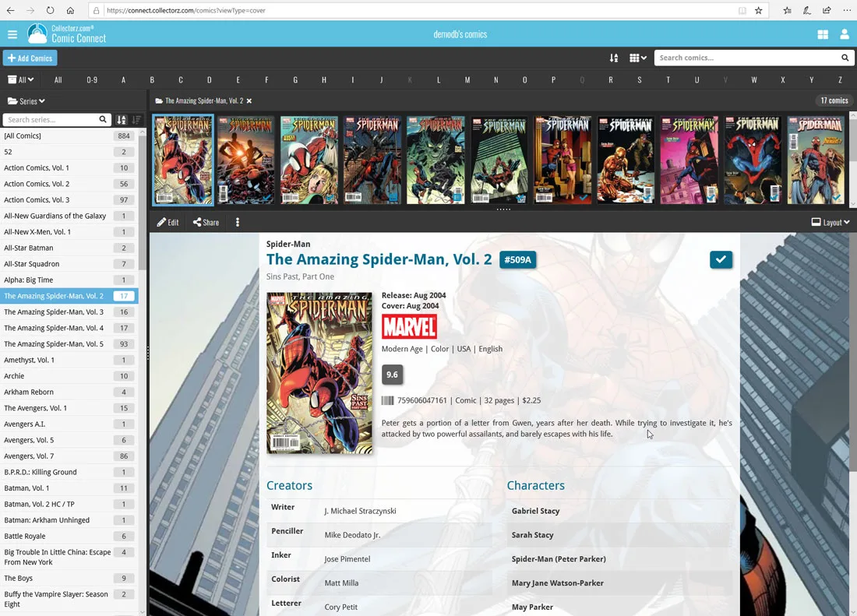The height and width of the screenshot is (616, 857).
Task: Select Action Comics, Vol. 2 series
Action: [x=69, y=184]
